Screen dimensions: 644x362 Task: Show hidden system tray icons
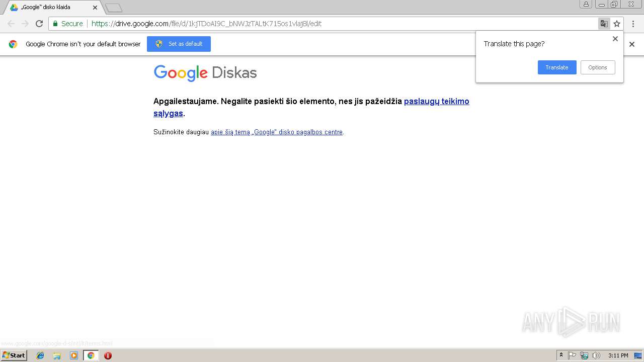pos(561,355)
